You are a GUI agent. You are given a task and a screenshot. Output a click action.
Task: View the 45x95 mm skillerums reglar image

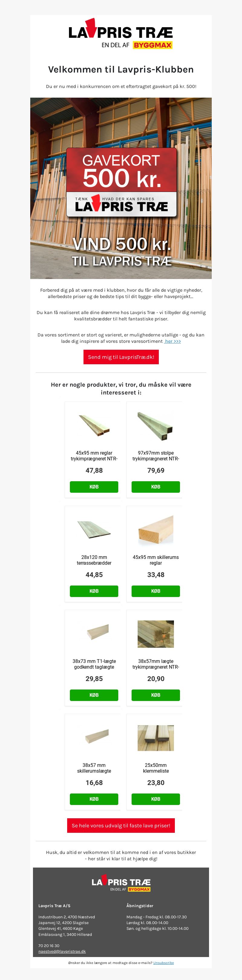[155, 530]
